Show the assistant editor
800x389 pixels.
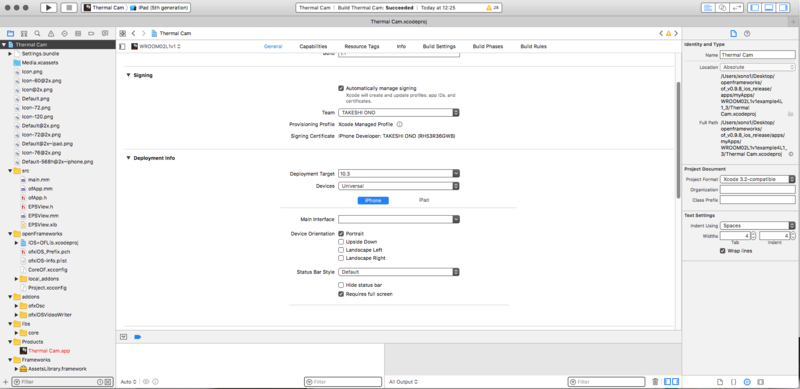pyautogui.click(x=722, y=8)
